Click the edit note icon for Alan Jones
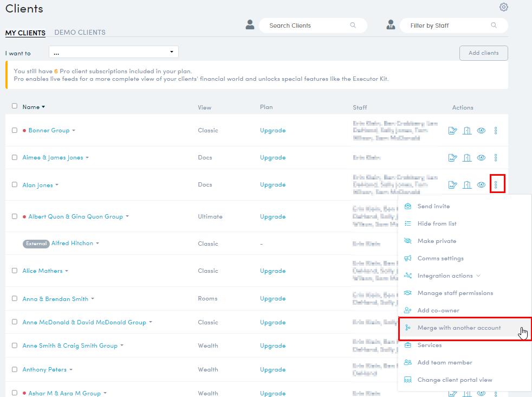 point(453,185)
